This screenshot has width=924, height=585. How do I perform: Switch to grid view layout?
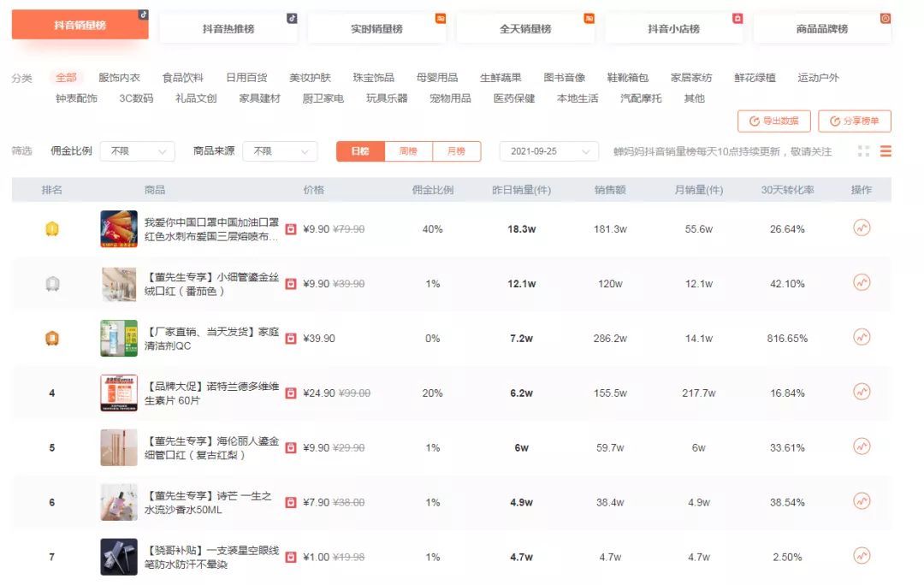pyautogui.click(x=863, y=151)
